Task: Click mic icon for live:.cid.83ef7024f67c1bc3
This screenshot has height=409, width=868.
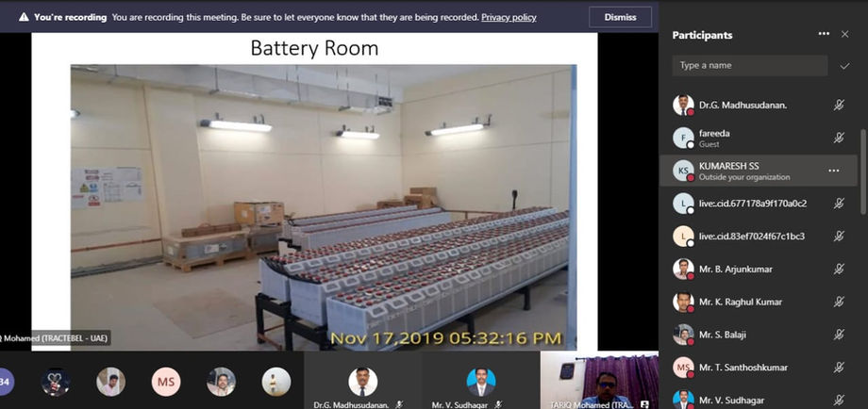Action: point(839,236)
